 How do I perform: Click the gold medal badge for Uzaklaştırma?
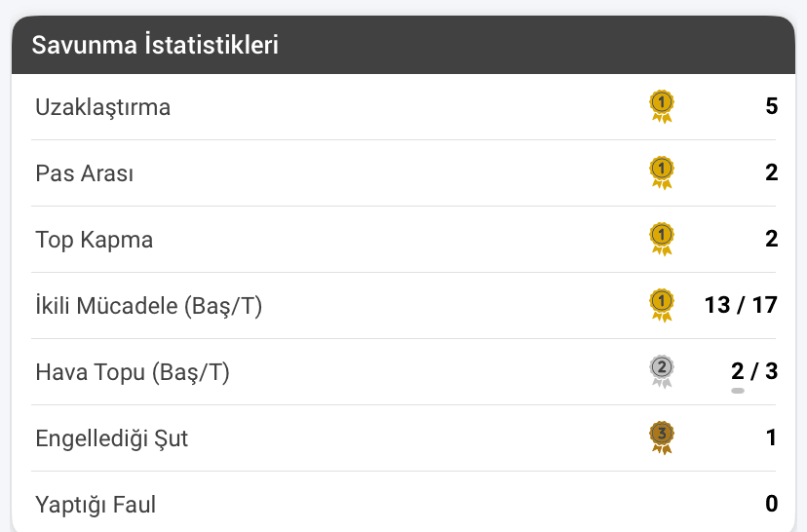pyautogui.click(x=662, y=106)
